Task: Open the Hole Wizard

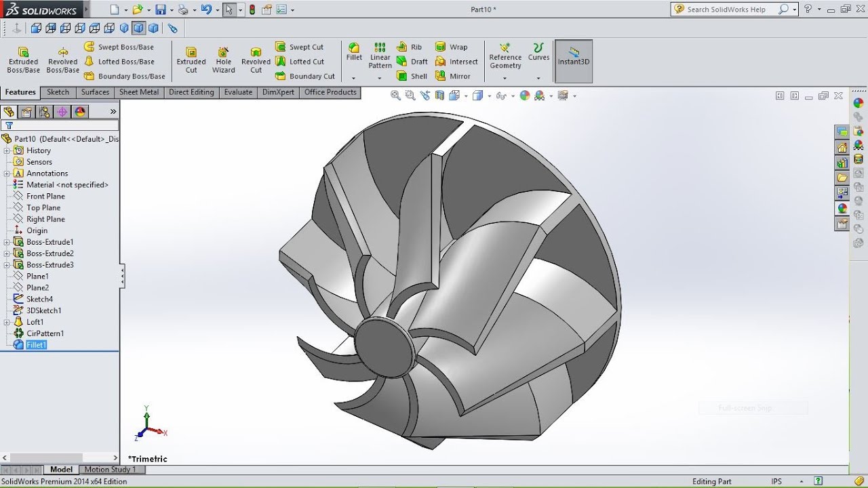Action: point(223,60)
